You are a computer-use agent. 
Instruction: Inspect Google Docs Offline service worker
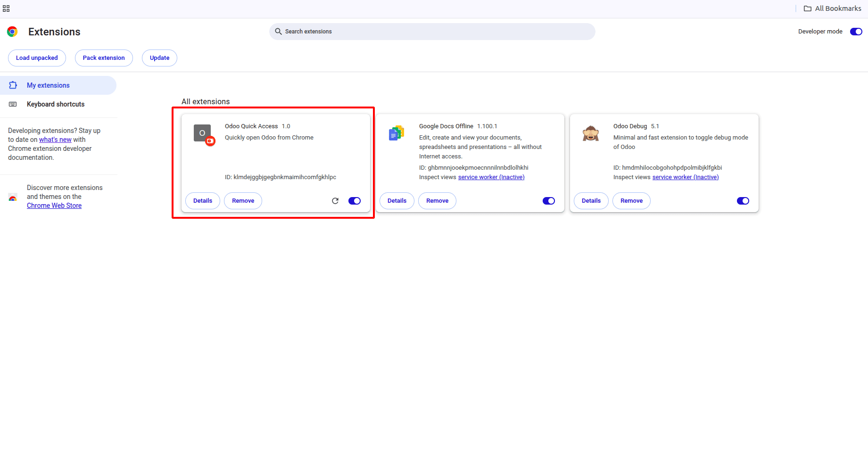click(491, 177)
